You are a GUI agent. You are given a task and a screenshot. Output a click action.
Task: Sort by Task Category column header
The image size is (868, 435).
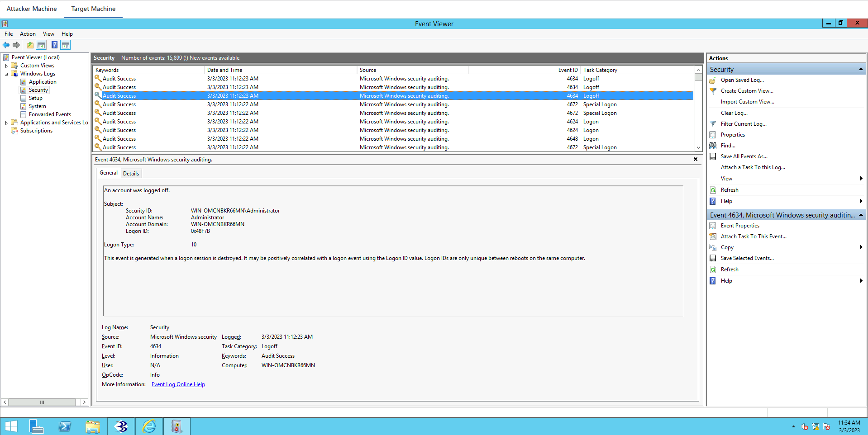pyautogui.click(x=637, y=70)
